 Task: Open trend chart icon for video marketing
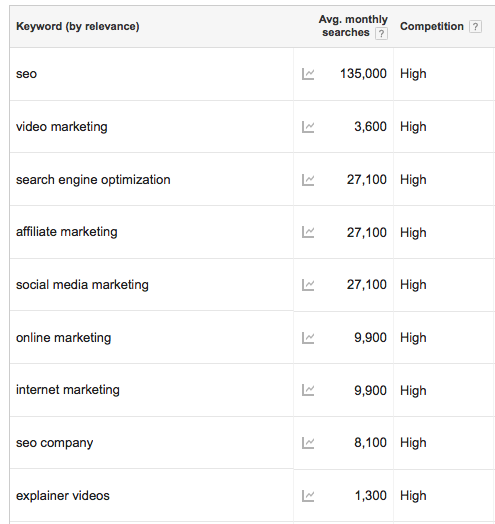(308, 127)
